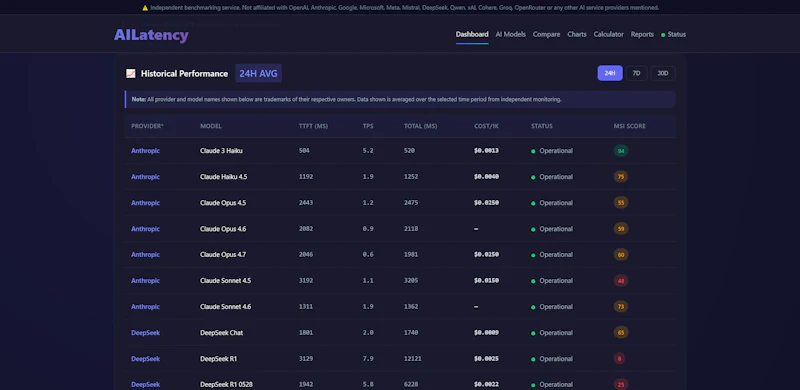Open the Reports page
Viewport: 800px width, 390px height.
point(642,34)
